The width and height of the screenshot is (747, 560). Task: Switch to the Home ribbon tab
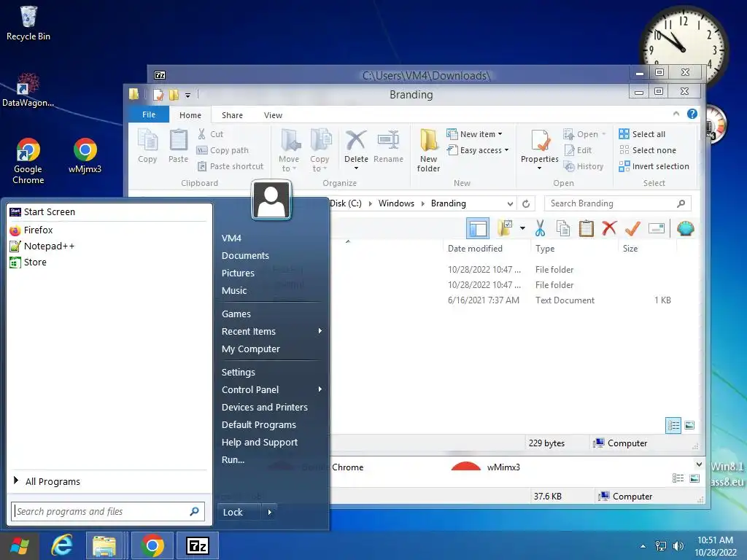tap(190, 114)
